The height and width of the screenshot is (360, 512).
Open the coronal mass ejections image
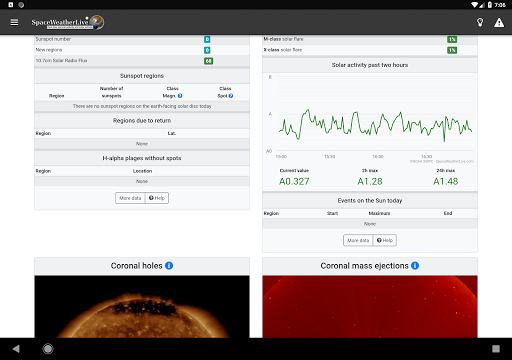pyautogui.click(x=370, y=307)
